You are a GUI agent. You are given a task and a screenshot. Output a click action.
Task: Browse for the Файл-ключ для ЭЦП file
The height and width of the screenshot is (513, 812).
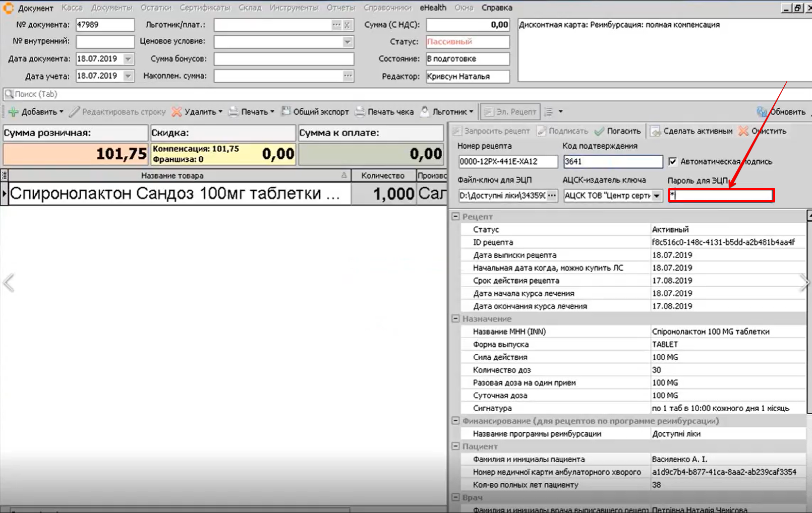pyautogui.click(x=552, y=196)
